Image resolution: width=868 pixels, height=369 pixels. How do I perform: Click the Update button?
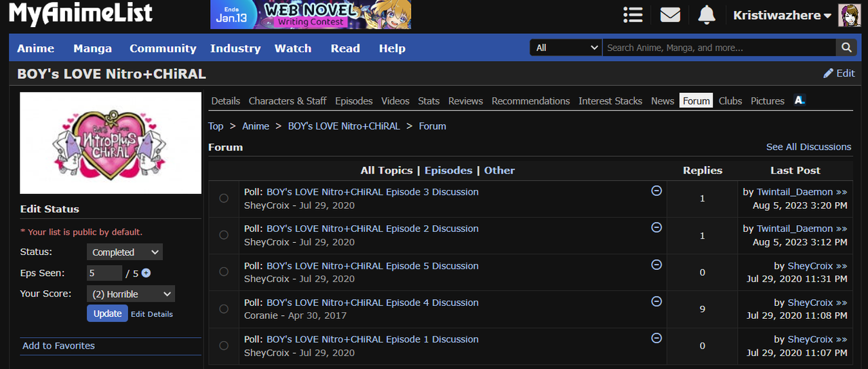(x=107, y=313)
